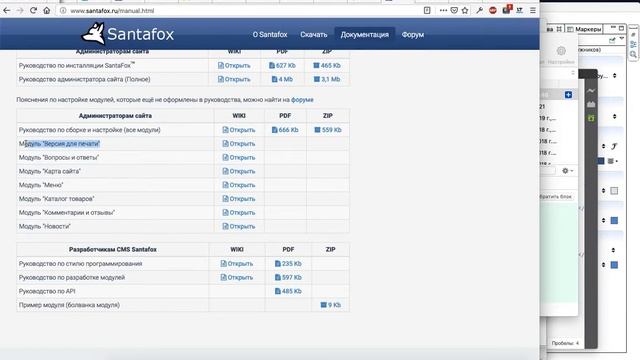Click magnifier icon in right toolbar
This screenshot has height=360, width=640.
point(633,54)
